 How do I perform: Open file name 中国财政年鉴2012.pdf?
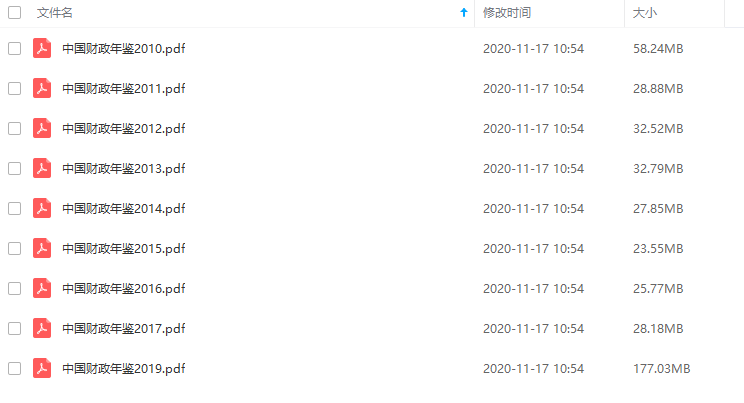(124, 128)
